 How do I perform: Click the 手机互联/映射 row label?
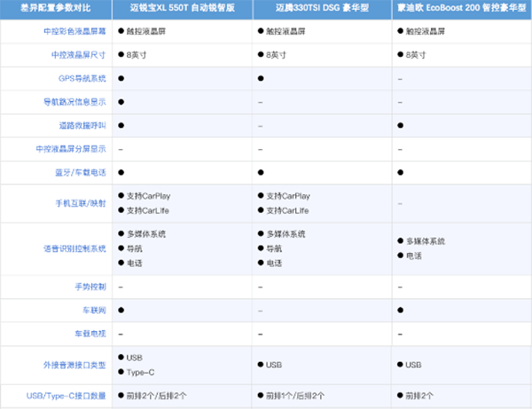click(81, 203)
